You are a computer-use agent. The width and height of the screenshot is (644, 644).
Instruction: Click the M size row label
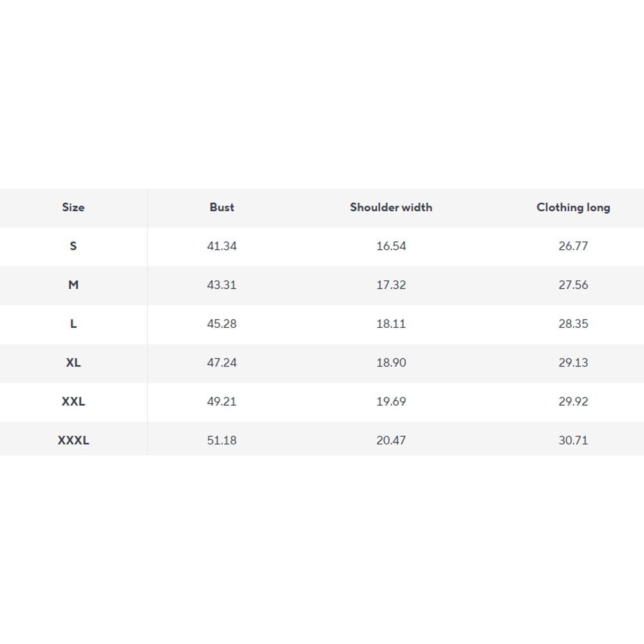click(x=73, y=285)
